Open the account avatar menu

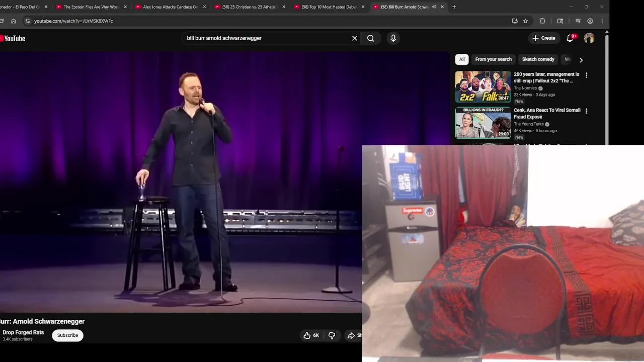(x=589, y=38)
